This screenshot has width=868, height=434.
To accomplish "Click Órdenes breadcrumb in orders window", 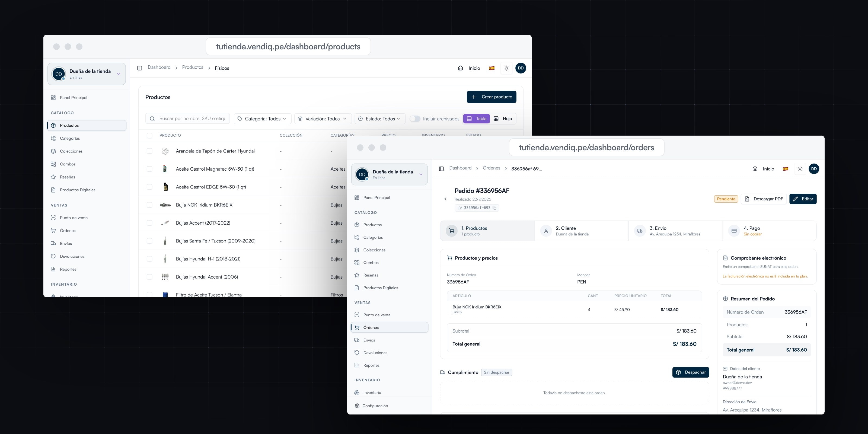I will coord(491,168).
